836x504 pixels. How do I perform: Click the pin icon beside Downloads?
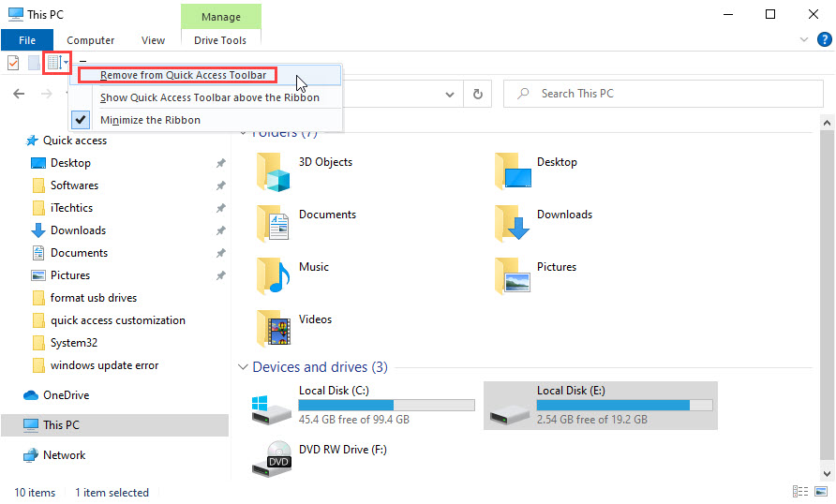(221, 230)
